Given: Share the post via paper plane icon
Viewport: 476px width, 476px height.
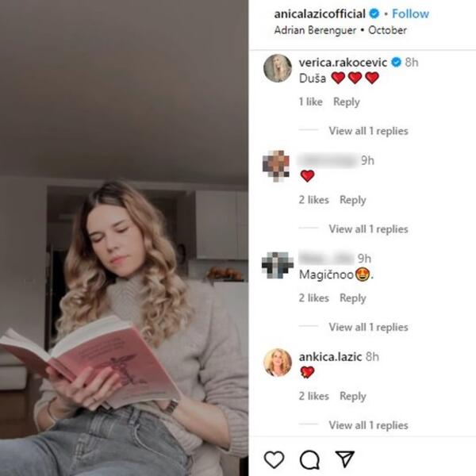Looking at the screenshot, I should 345,459.
